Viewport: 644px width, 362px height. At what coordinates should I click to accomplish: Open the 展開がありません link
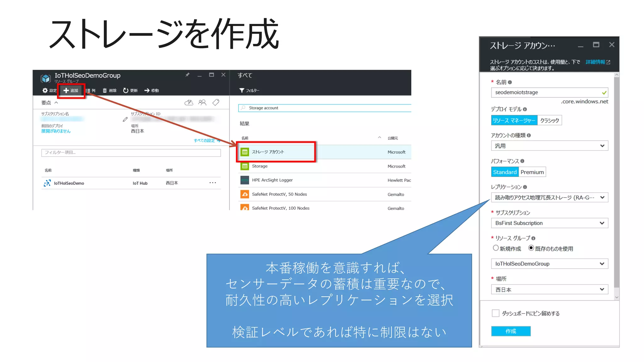pyautogui.click(x=56, y=131)
